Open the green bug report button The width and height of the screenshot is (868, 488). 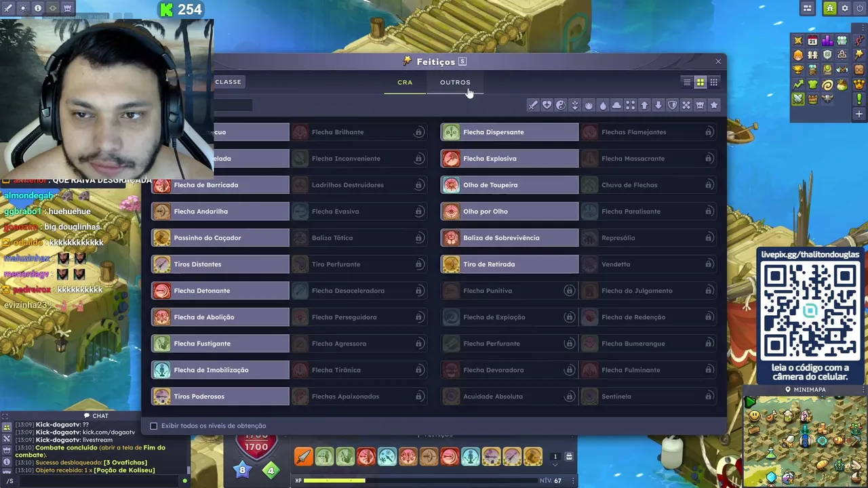point(829,8)
